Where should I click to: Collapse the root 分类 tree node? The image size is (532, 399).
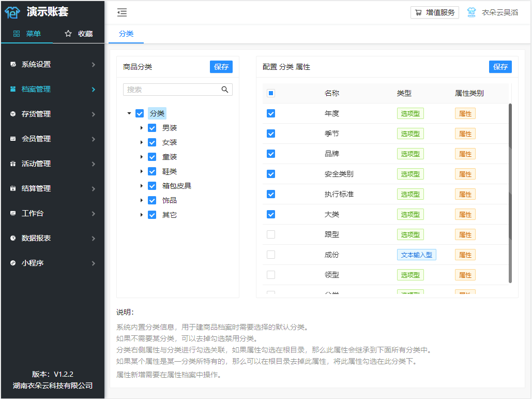pos(129,113)
